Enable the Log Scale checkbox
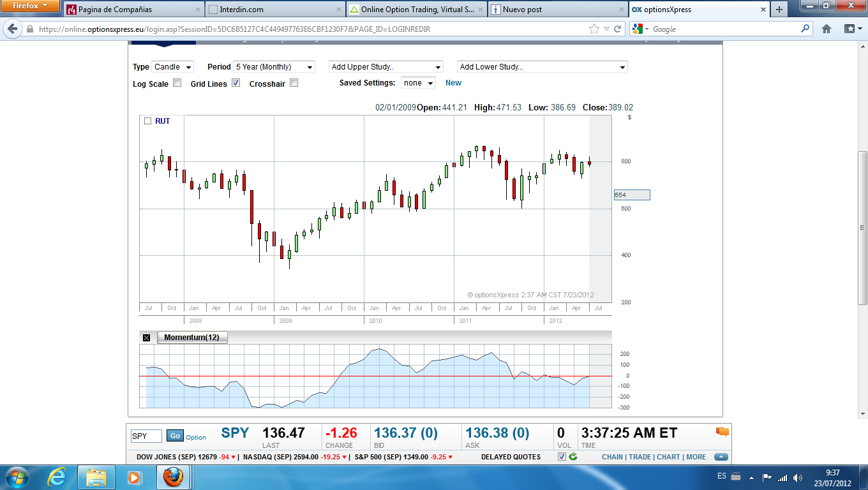The width and height of the screenshot is (868, 490). click(x=177, y=82)
